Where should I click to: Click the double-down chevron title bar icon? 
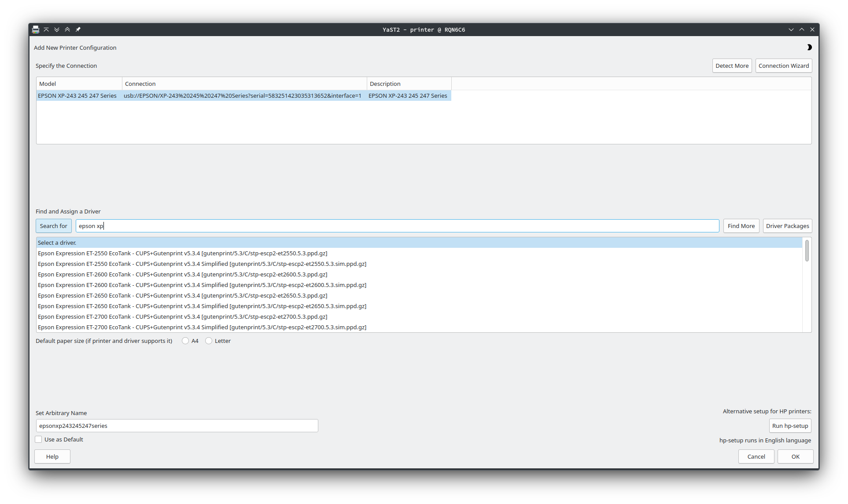point(57,29)
